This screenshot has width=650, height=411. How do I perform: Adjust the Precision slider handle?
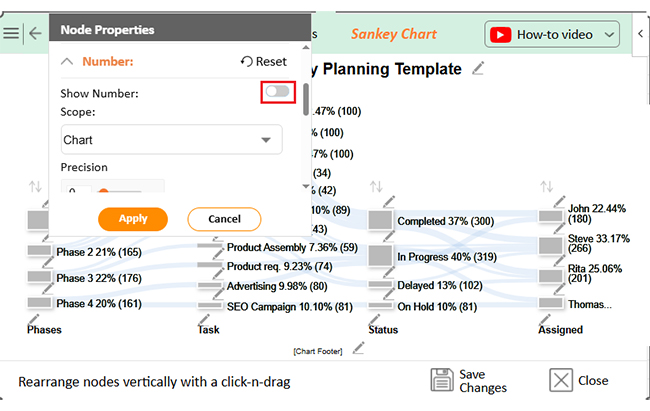(x=104, y=191)
